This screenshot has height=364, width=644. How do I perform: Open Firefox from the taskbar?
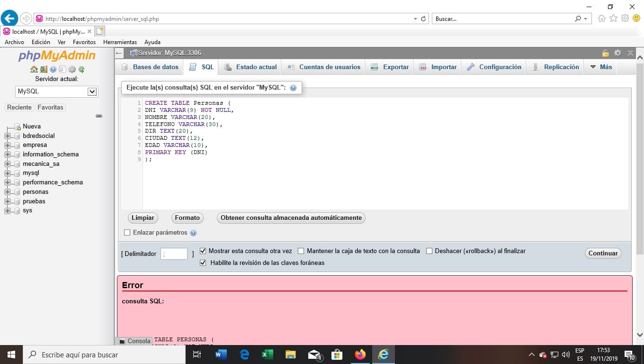click(x=360, y=354)
